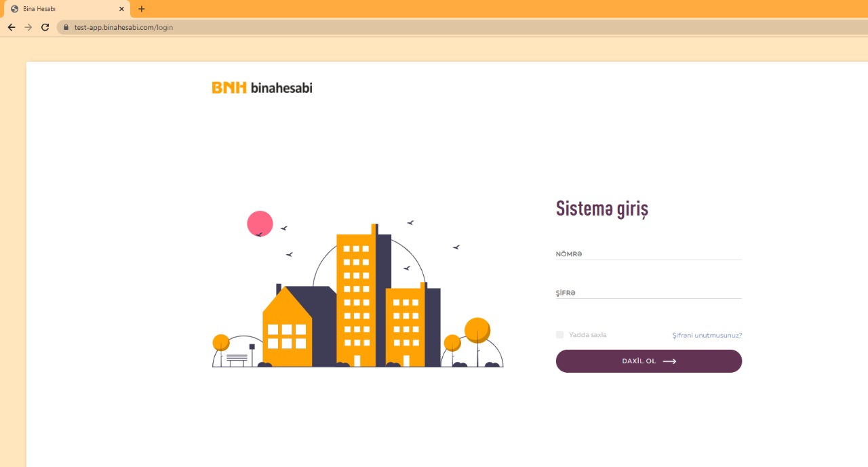The width and height of the screenshot is (868, 467).
Task: Enable the Yadda saxla checkbox
Action: tap(559, 335)
